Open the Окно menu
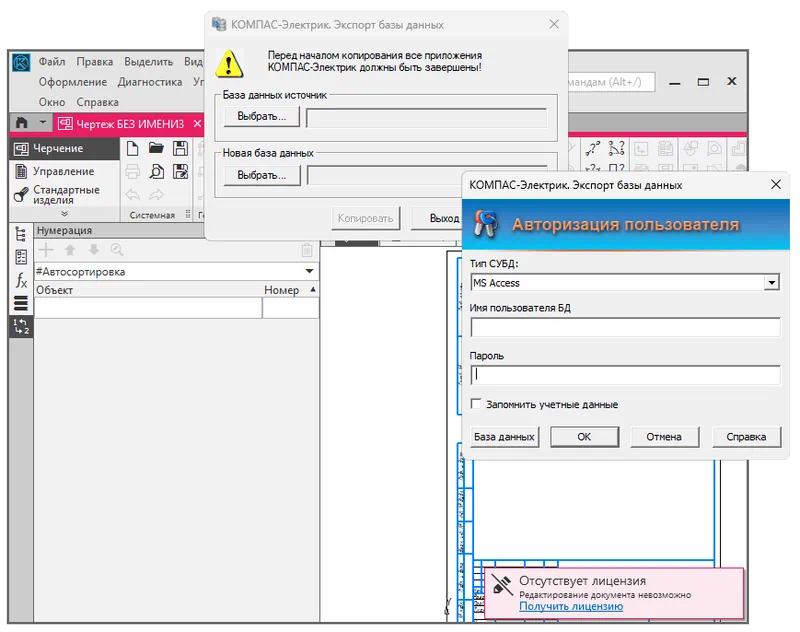Viewport: 800px width, 632px height. [x=52, y=103]
